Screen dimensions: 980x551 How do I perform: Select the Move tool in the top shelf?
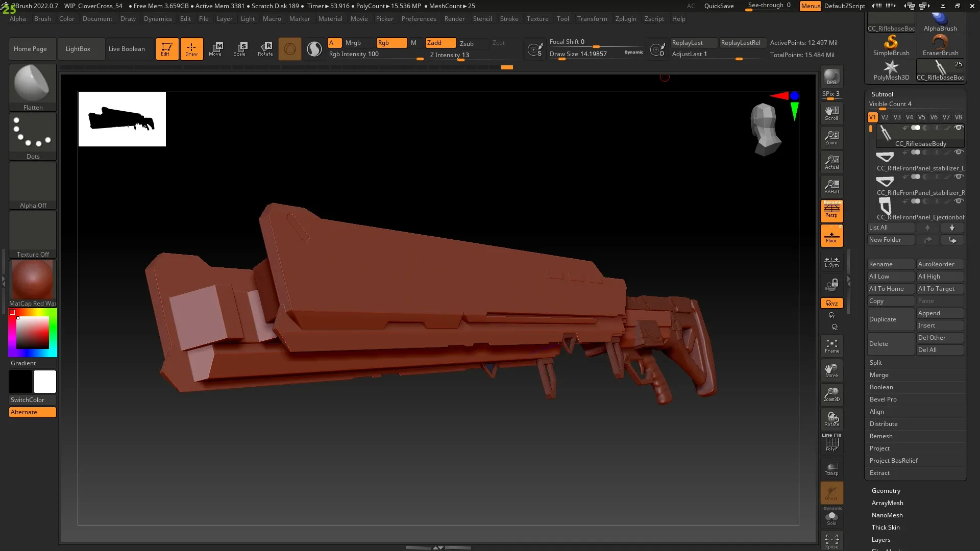[x=216, y=48]
